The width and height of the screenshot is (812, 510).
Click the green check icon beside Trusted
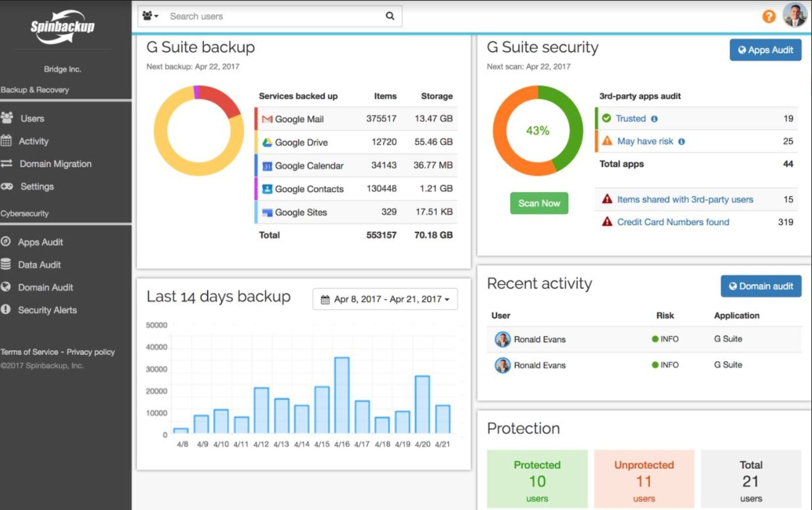tap(606, 118)
